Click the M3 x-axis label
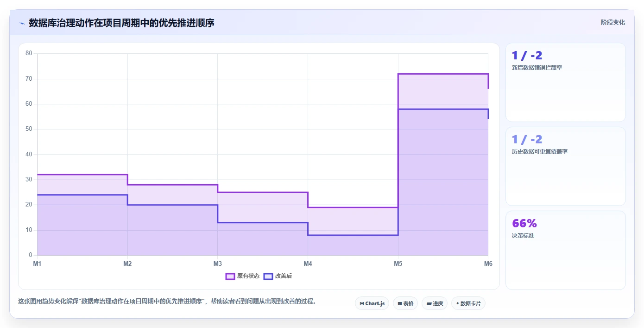644x328 pixels. click(218, 264)
